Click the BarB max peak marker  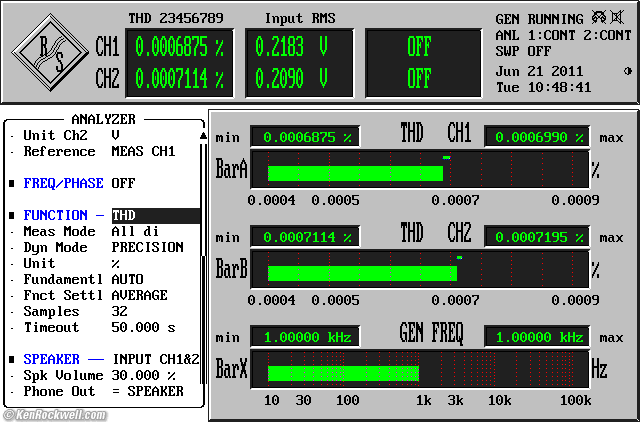click(x=460, y=258)
